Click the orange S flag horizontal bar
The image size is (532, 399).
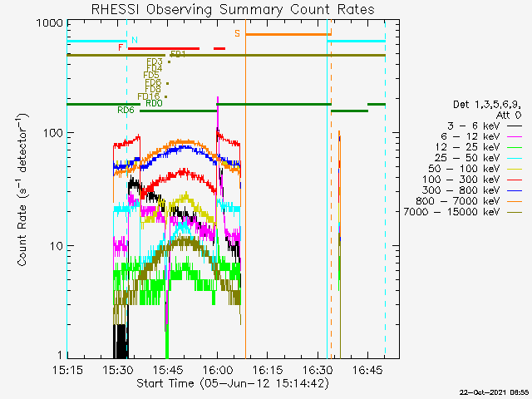coord(288,34)
